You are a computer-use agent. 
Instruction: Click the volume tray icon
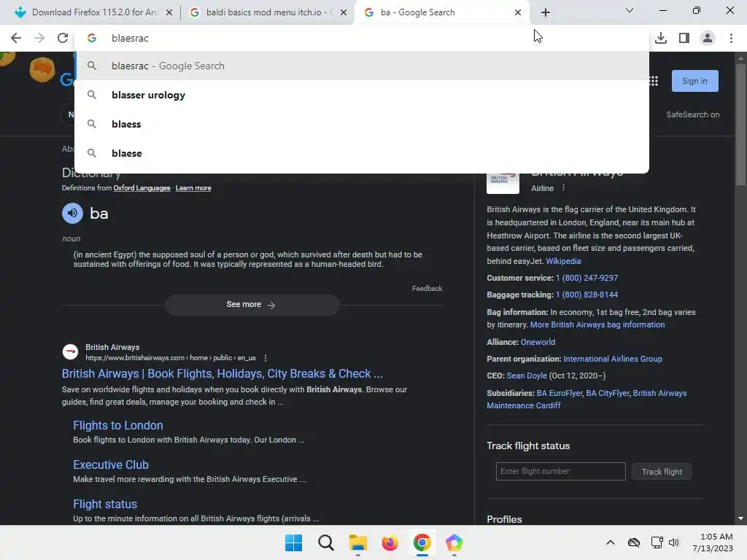673,542
